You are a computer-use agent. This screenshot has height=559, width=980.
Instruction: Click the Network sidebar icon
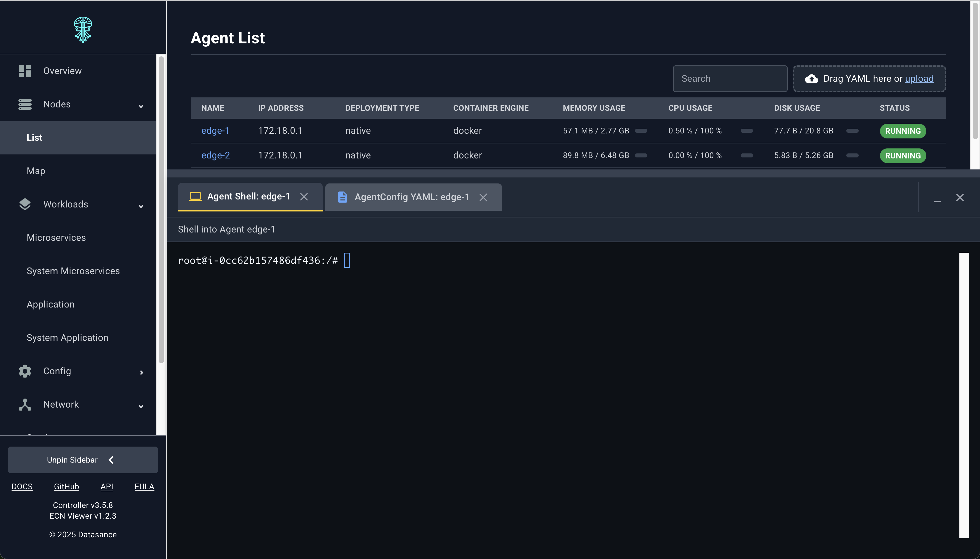pyautogui.click(x=25, y=404)
